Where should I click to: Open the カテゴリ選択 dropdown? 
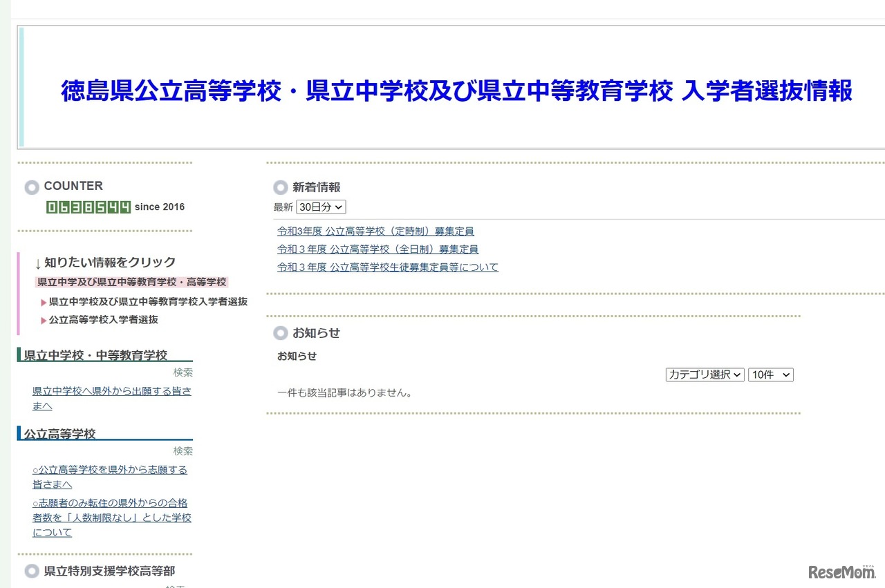coord(705,374)
